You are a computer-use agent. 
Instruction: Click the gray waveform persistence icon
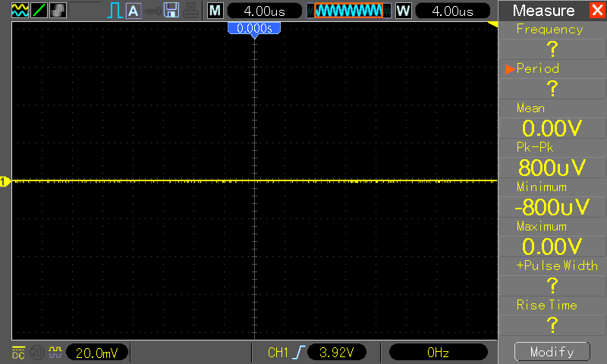pyautogui.click(x=58, y=11)
